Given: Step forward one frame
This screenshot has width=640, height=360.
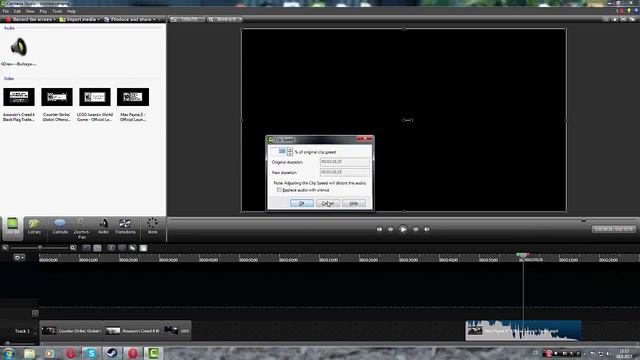Looking at the screenshot, I should [416, 229].
